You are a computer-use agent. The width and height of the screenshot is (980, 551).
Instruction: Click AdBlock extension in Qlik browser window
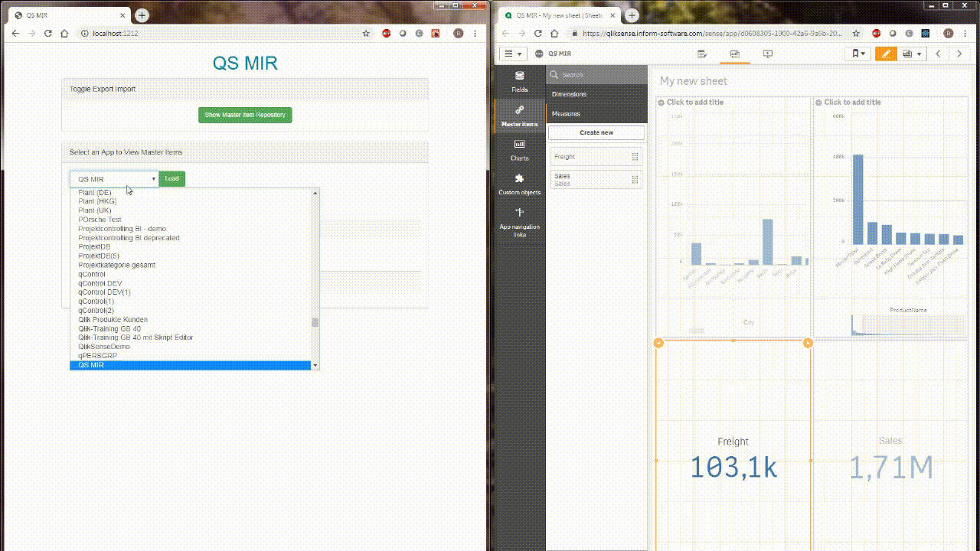pos(876,34)
